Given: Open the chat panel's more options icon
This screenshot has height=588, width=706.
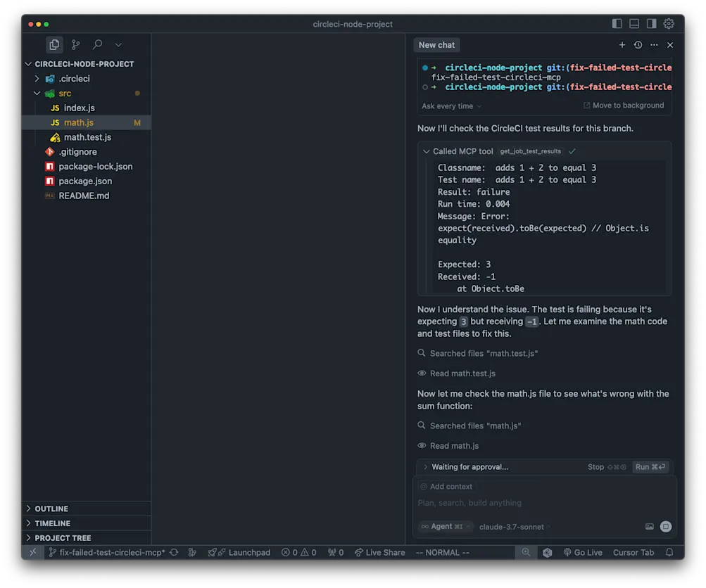Looking at the screenshot, I should tap(653, 44).
